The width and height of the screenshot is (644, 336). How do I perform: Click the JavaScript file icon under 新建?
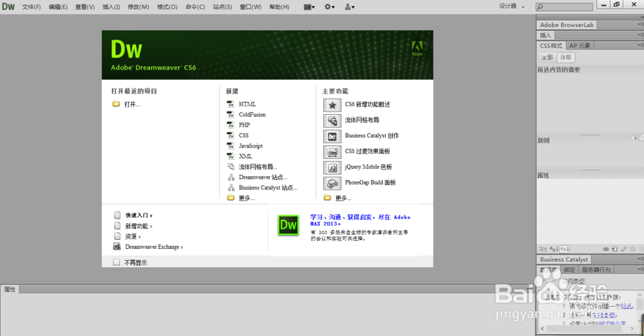coord(231,146)
